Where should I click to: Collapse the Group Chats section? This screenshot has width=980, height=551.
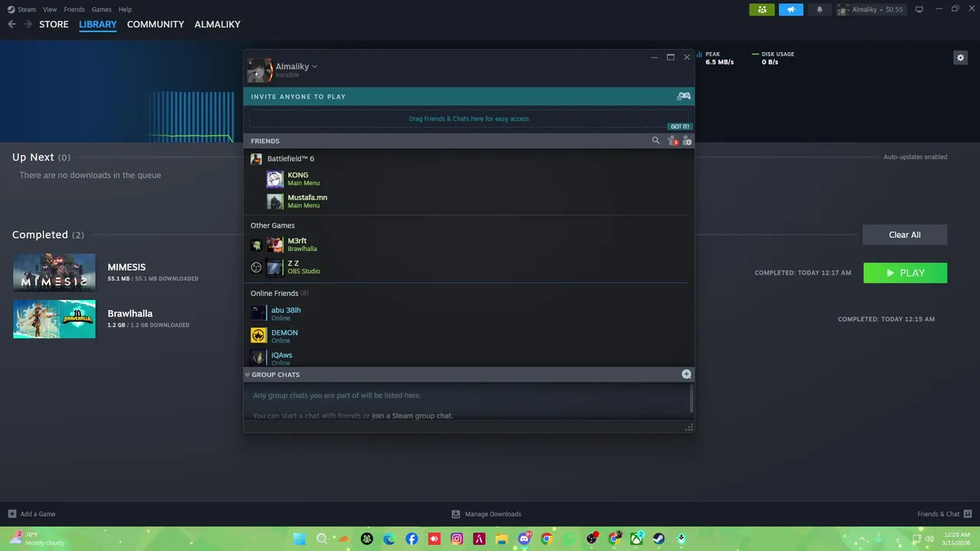pyautogui.click(x=247, y=374)
